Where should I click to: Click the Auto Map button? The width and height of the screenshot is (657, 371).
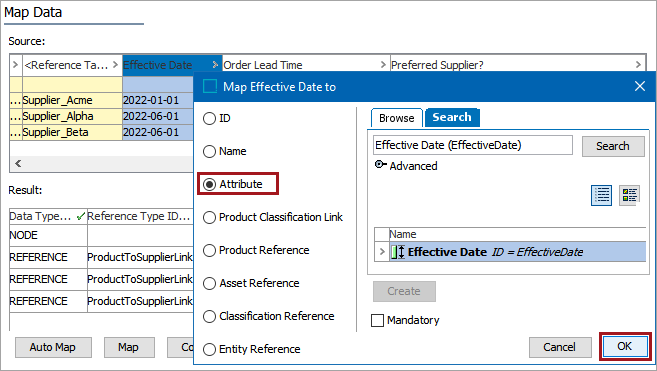click(53, 348)
